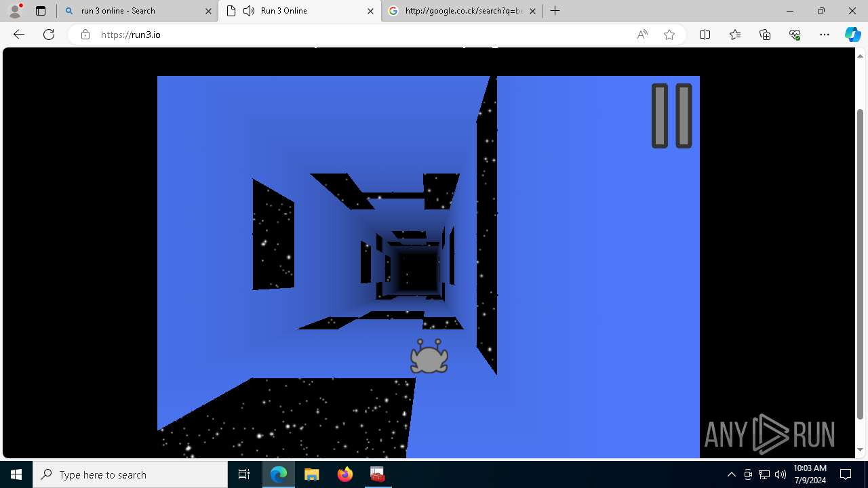868x488 pixels.
Task: Open the volume control tray icon
Action: click(x=780, y=474)
